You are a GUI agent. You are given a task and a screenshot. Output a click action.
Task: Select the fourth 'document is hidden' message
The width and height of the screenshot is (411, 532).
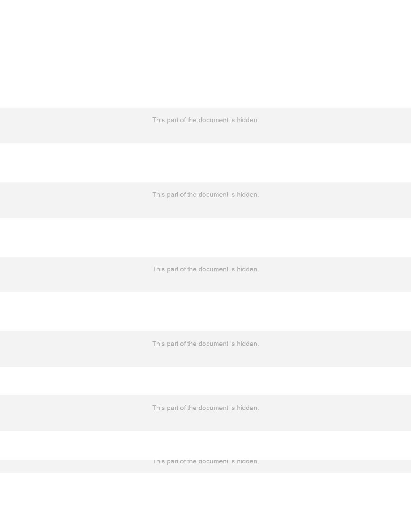tap(205, 344)
